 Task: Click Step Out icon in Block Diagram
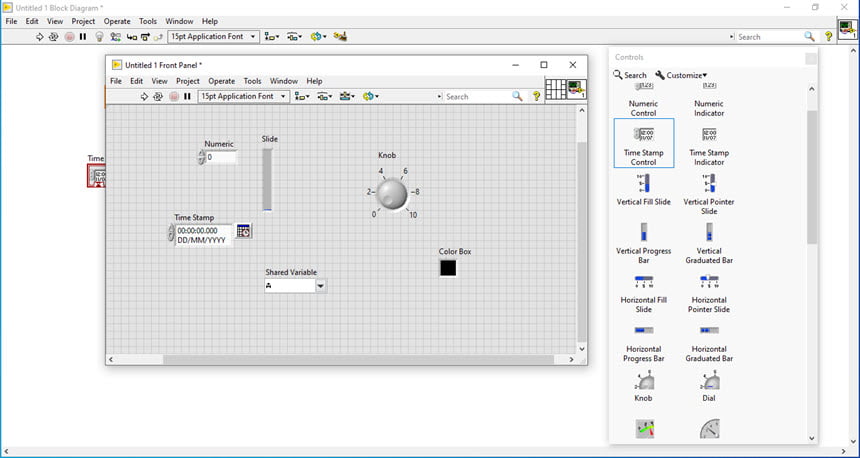159,37
